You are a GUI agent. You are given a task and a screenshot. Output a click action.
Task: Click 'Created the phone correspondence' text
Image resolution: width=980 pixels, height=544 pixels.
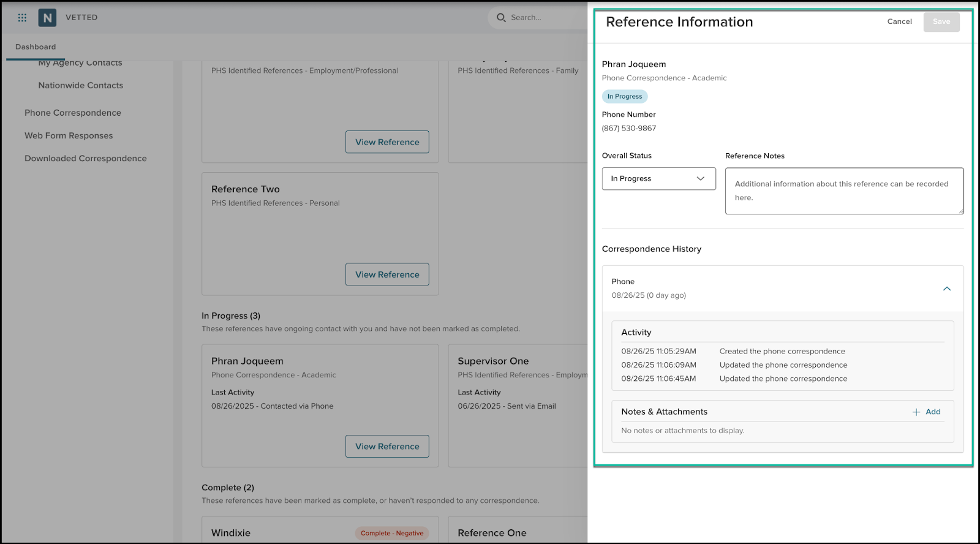click(x=782, y=352)
